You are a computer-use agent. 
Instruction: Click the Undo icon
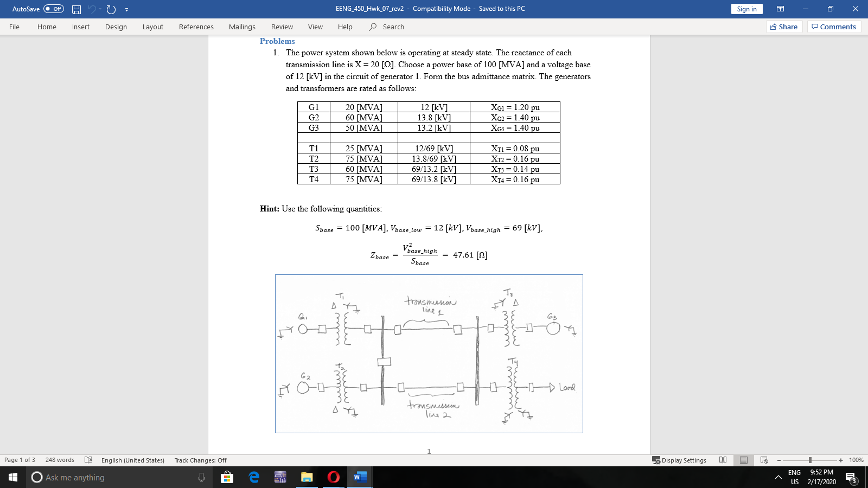click(91, 9)
